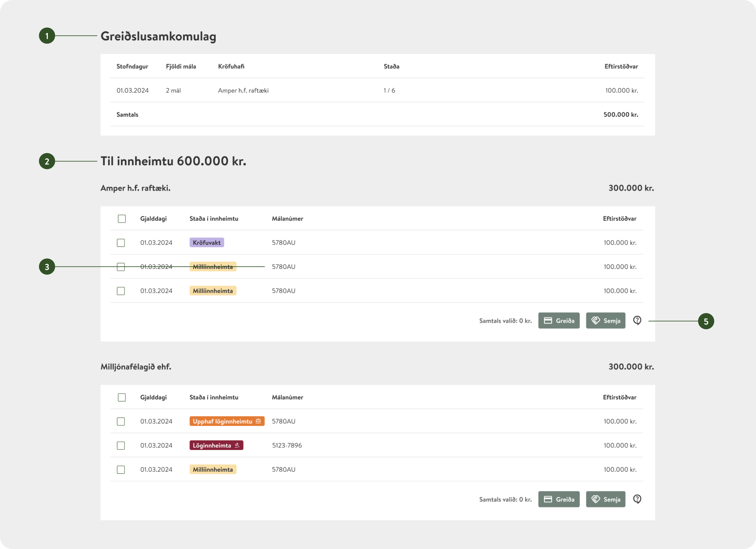Screen dimensions: 756x549
Task: Click the scales icon in Upphaf löginnheimtu badge
Action: tap(258, 421)
